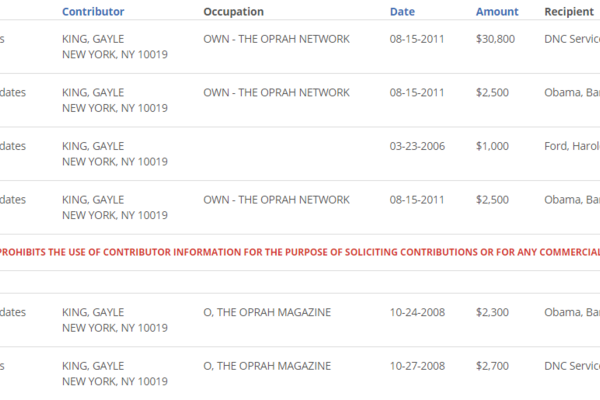The image size is (600, 400).
Task: Select the $30,800 contribution amount
Action: pyautogui.click(x=497, y=39)
